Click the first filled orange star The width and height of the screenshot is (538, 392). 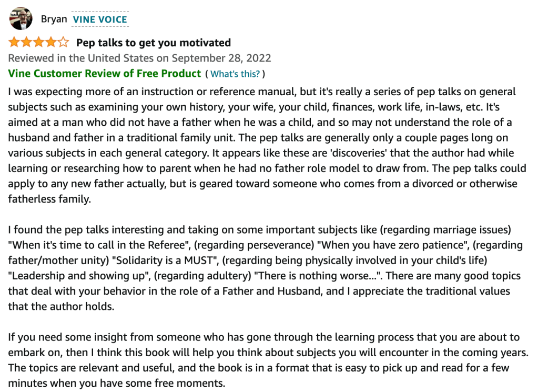coord(14,43)
